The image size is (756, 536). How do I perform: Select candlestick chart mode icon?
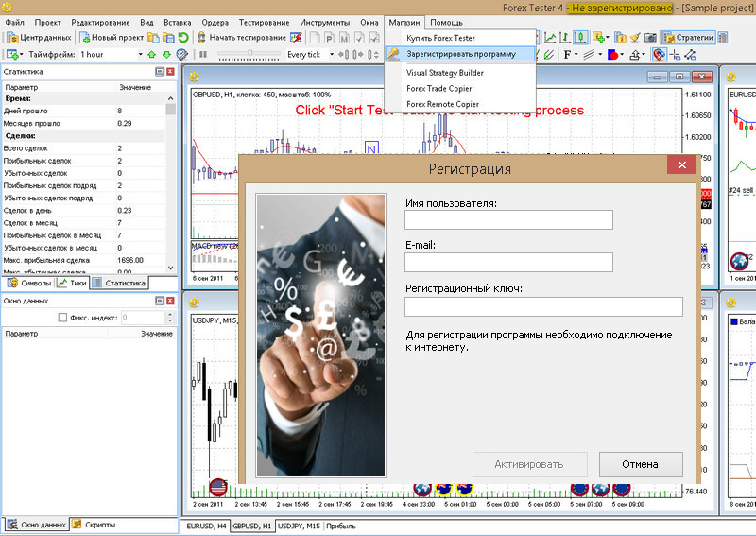tap(579, 38)
